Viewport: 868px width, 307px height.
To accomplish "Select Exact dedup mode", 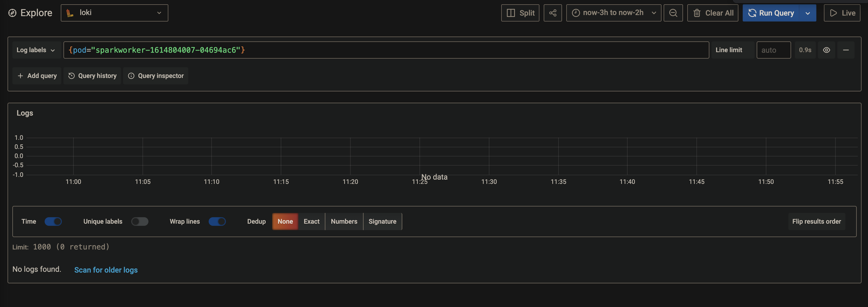I will click(311, 222).
